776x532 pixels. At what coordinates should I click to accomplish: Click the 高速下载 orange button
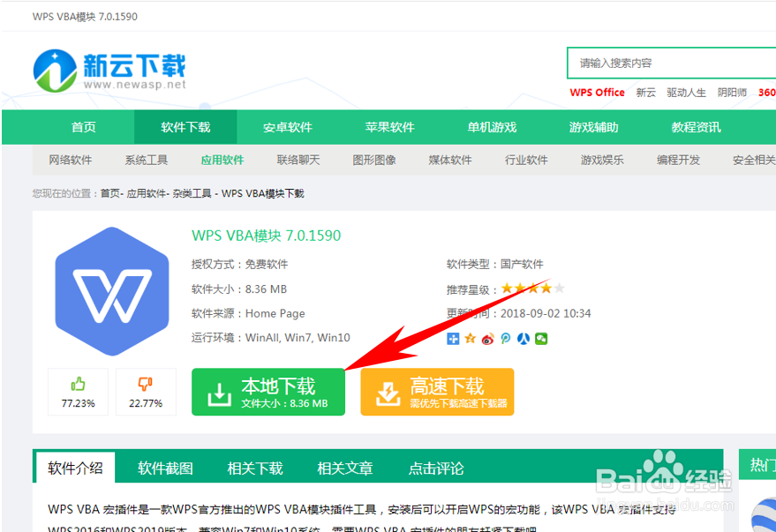436,391
